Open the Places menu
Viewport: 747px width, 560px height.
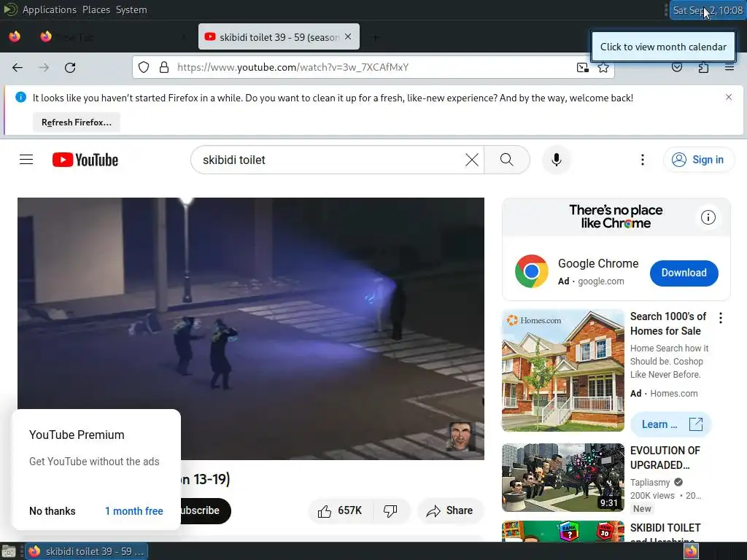tap(96, 9)
